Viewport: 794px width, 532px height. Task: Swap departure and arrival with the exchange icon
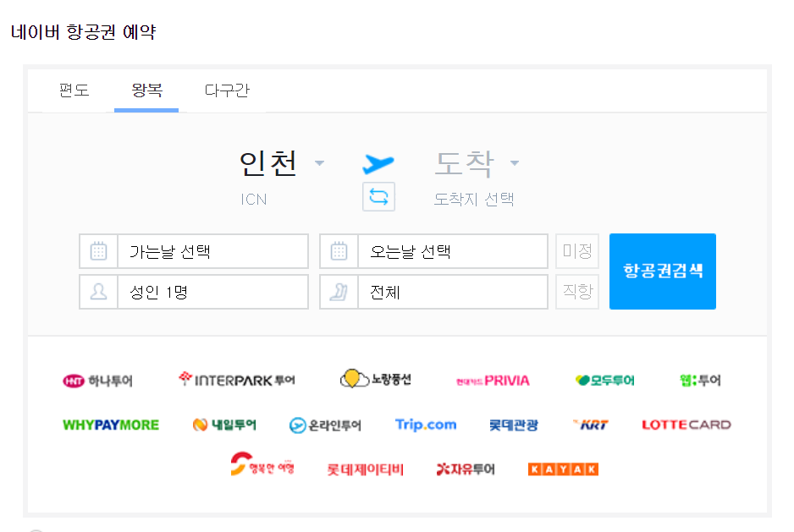pos(378,196)
